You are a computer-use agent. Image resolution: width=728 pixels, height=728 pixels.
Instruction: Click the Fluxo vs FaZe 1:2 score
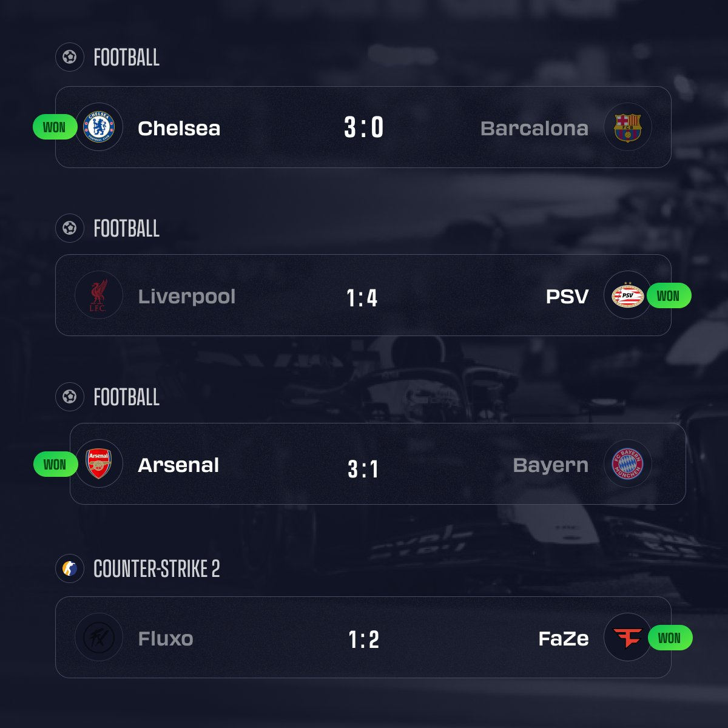point(363,639)
